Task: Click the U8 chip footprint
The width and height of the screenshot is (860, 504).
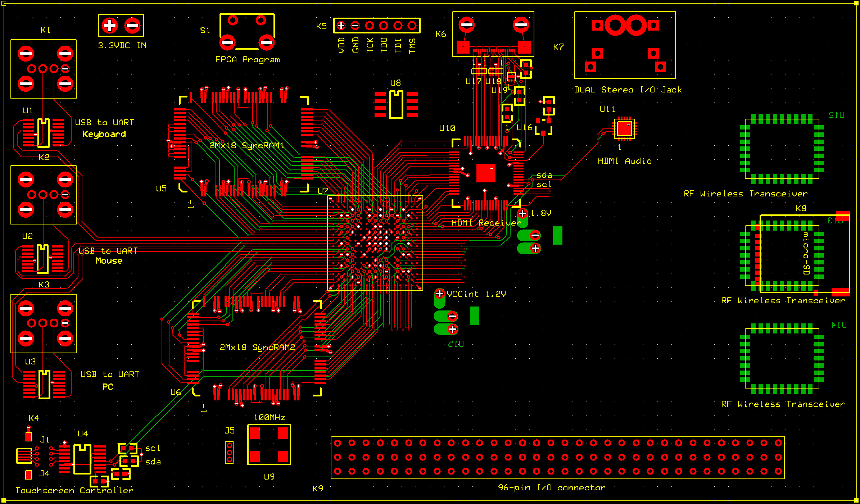Action: click(396, 104)
